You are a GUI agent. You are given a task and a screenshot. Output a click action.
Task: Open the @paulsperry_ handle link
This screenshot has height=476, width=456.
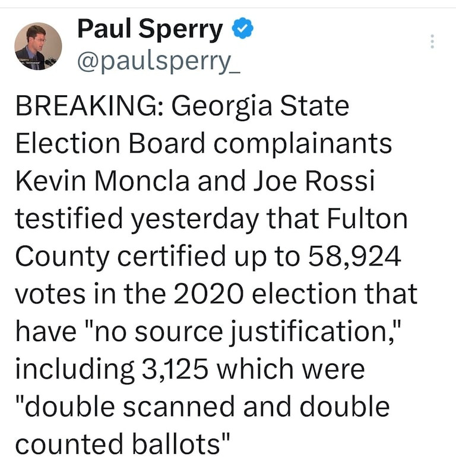click(x=159, y=62)
